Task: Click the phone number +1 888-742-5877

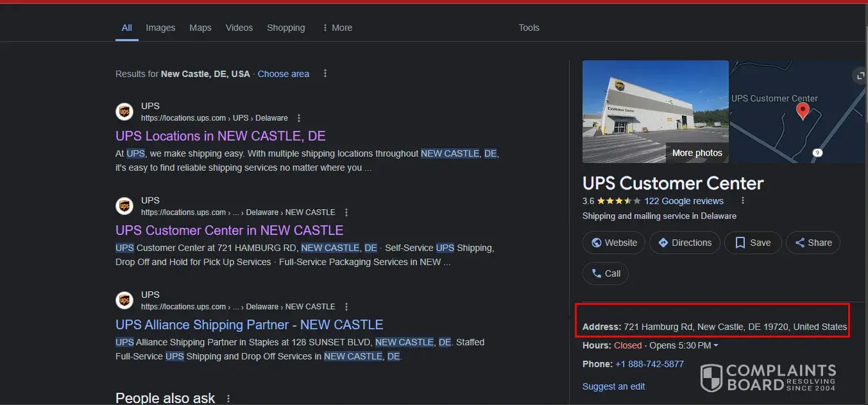Action: 649,364
